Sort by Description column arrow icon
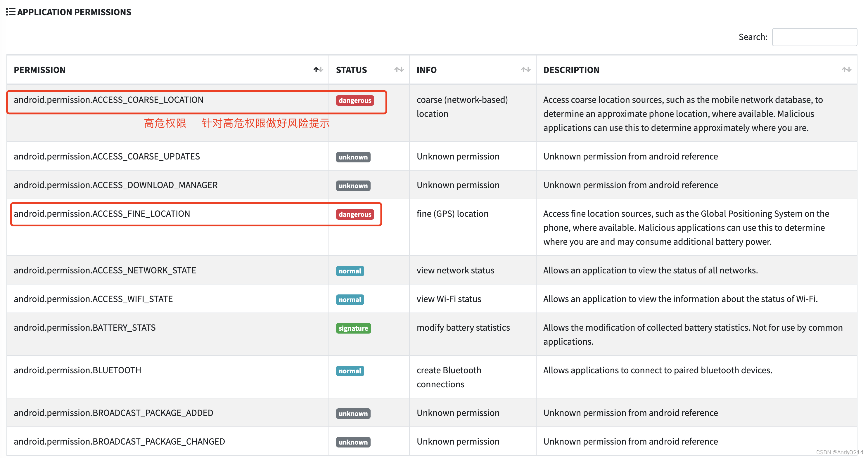This screenshot has width=868, height=458. tap(846, 70)
